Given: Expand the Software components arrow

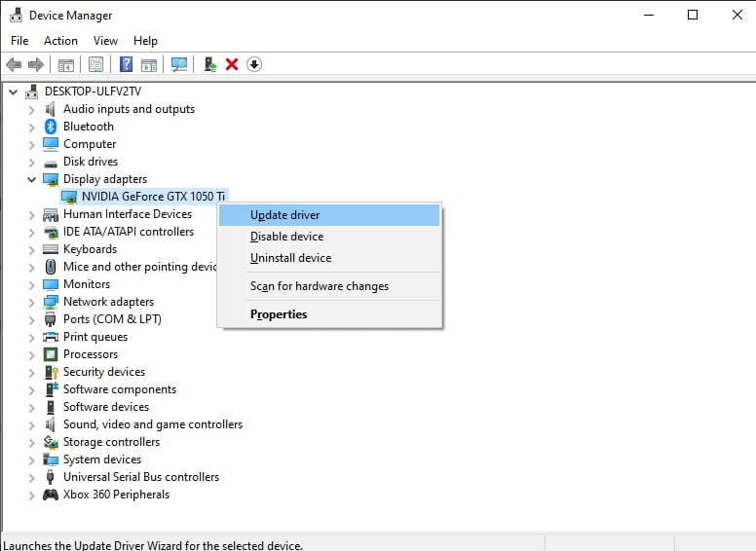Looking at the screenshot, I should pyautogui.click(x=32, y=389).
